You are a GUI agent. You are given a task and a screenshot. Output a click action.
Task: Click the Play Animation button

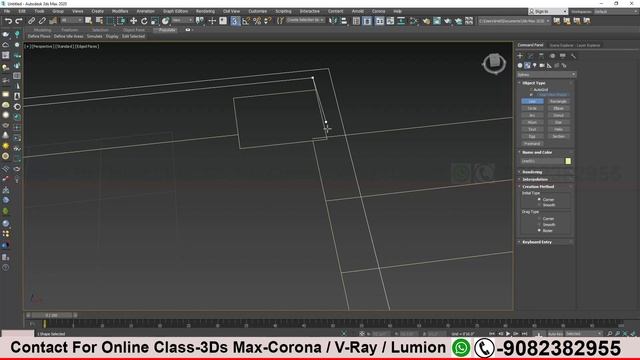508,333
